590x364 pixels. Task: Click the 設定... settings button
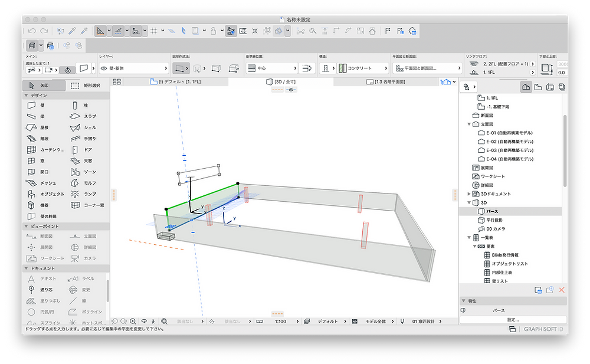pyautogui.click(x=513, y=320)
